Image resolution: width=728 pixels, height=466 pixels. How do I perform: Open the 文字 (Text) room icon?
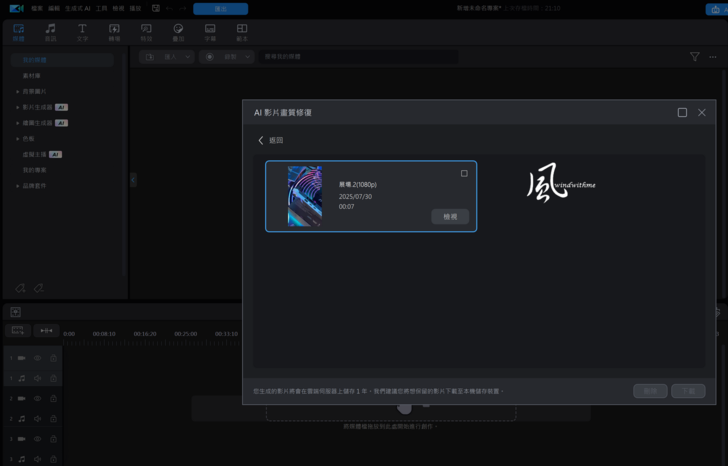82,32
